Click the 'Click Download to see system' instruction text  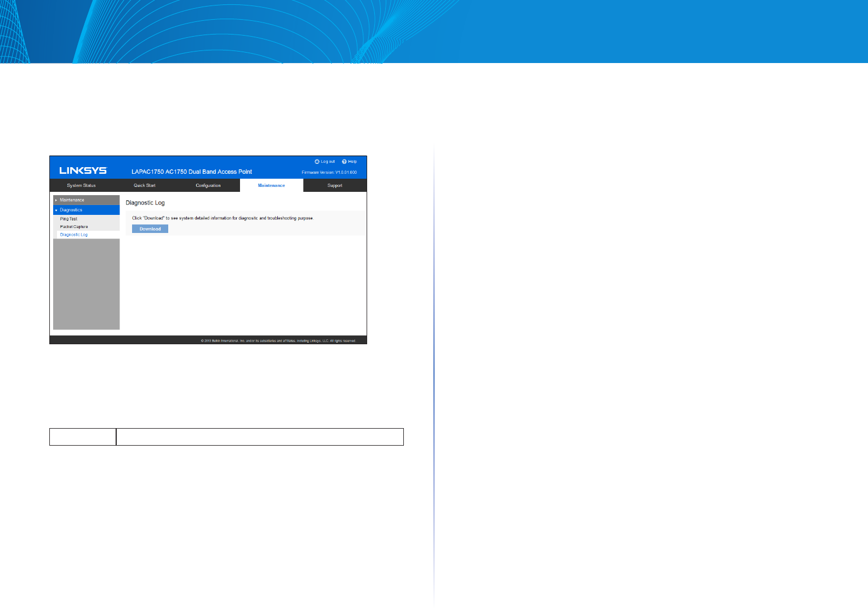coord(223,218)
